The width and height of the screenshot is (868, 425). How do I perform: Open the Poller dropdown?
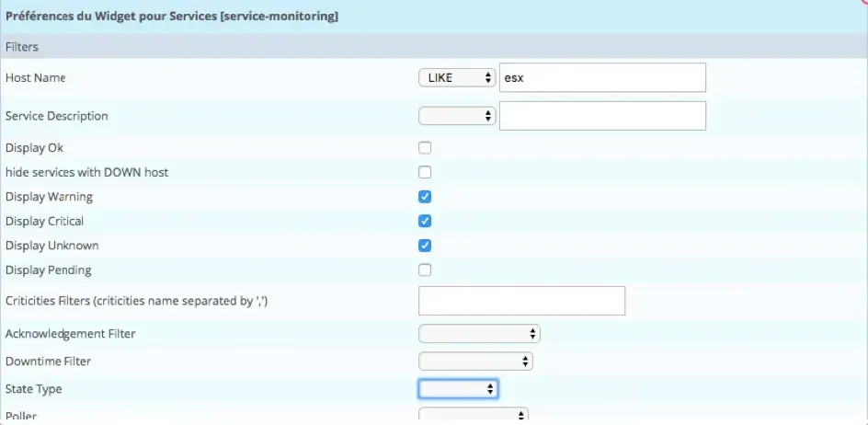(x=474, y=415)
